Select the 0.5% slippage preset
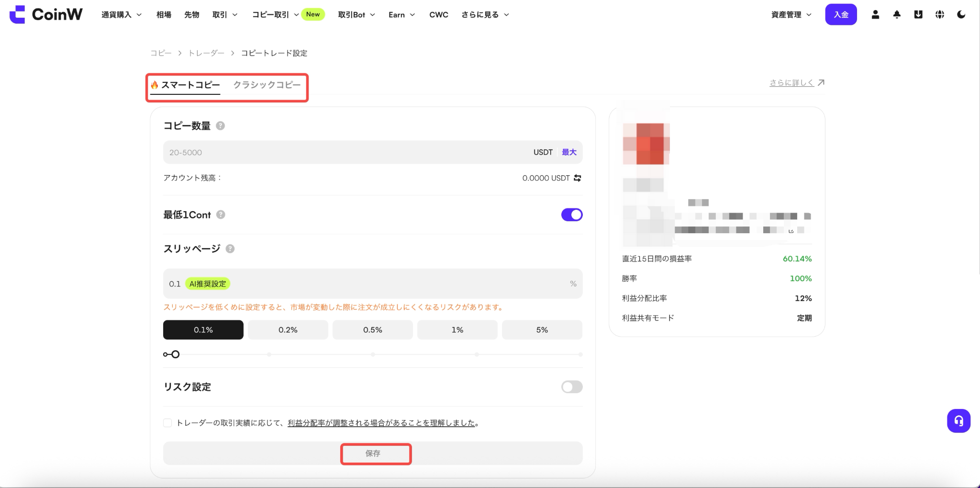Image resolution: width=980 pixels, height=488 pixels. pyautogui.click(x=373, y=330)
